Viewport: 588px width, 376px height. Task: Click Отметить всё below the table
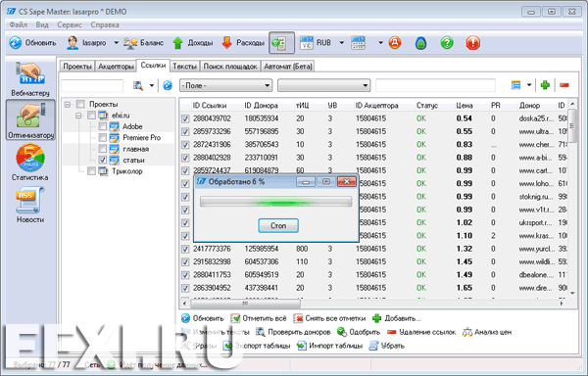(x=258, y=318)
